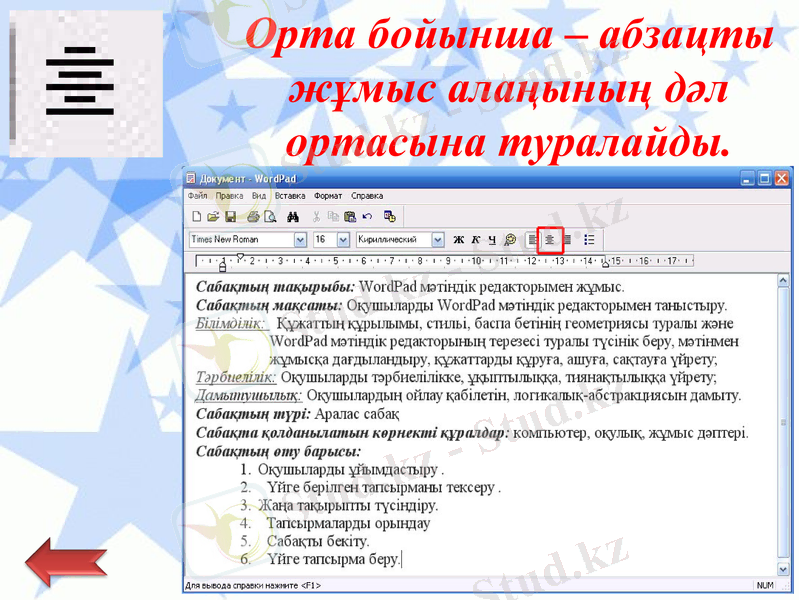Click list item 'Үйге берілген тапсырманы тексеру'
Image resolution: width=799 pixels, height=600 pixels.
(x=381, y=488)
